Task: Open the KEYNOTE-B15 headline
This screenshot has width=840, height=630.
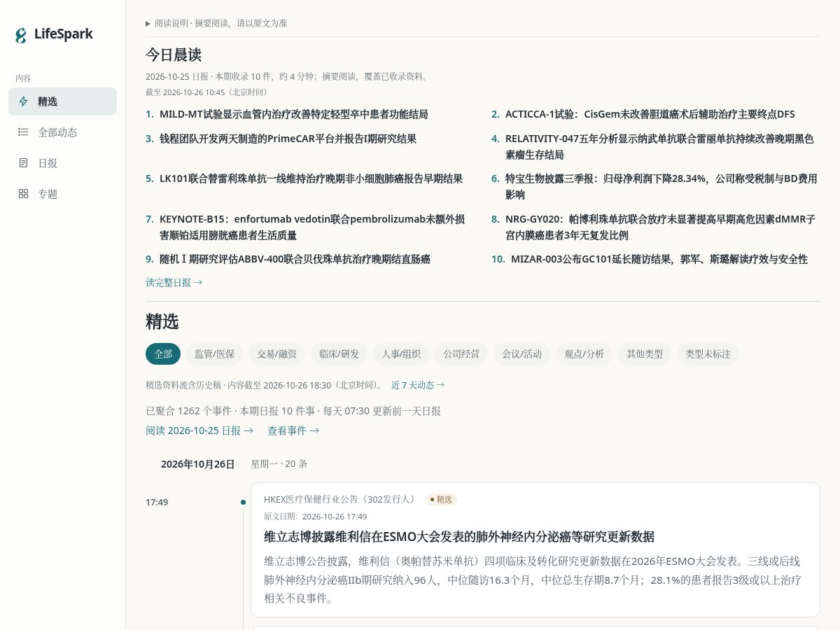Action: click(313, 227)
